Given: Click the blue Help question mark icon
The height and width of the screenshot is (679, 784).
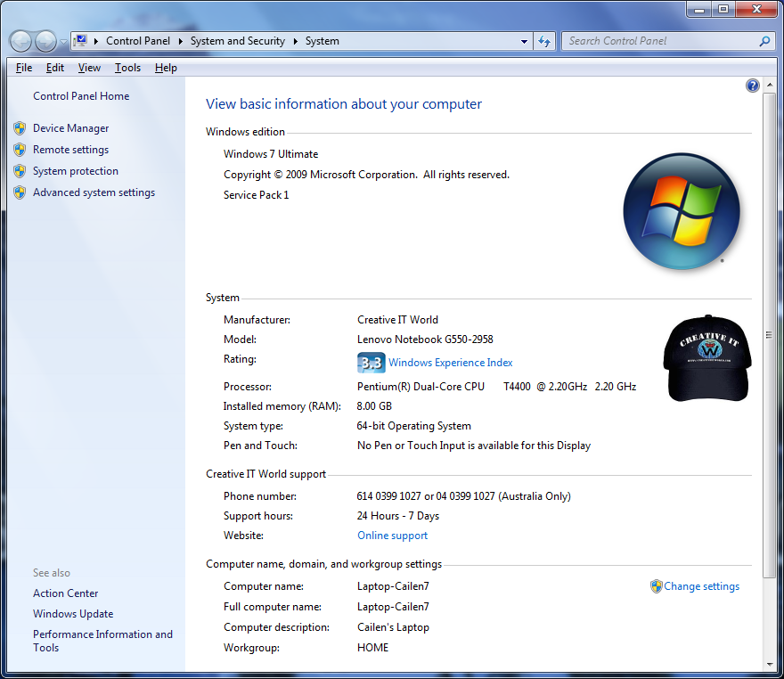Looking at the screenshot, I should [753, 86].
